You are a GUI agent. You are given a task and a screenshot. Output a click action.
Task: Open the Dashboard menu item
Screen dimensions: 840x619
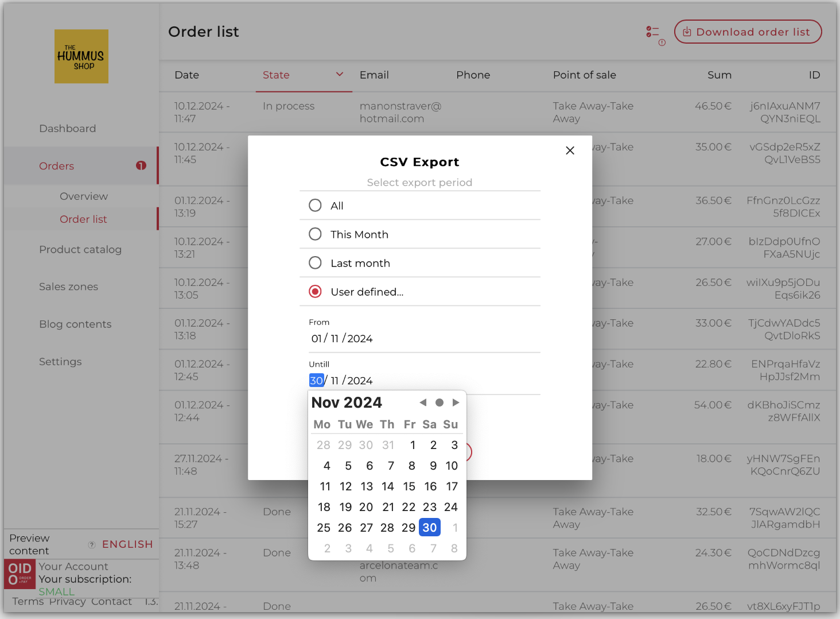point(68,129)
